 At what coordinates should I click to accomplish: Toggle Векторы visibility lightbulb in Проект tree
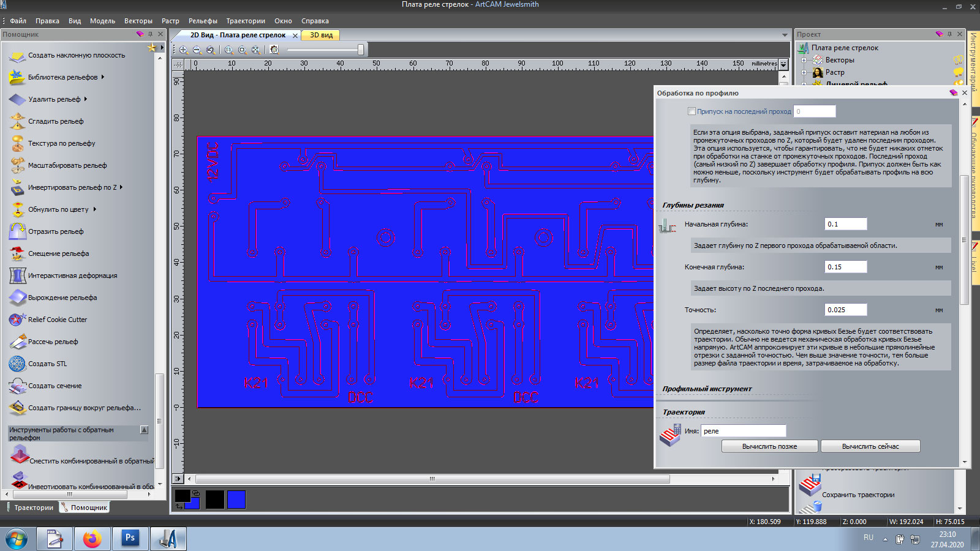959,60
